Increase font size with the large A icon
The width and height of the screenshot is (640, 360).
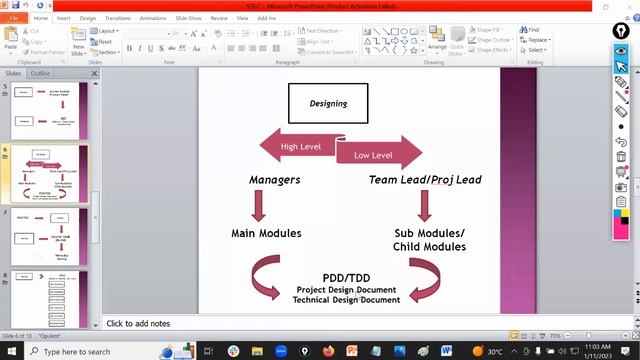(193, 34)
